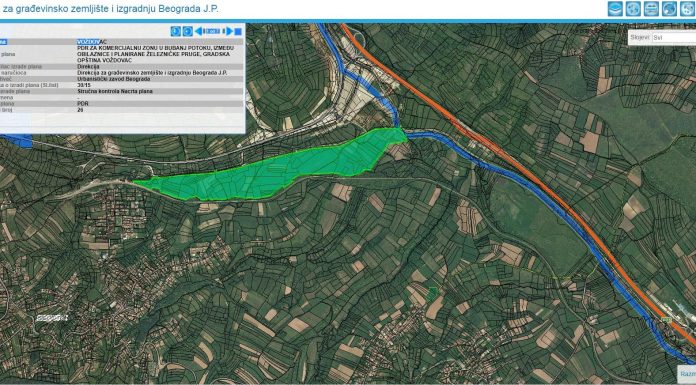Open the Slojevi layer dropdown showing Svi
The image size is (696, 385).
coord(673,38)
